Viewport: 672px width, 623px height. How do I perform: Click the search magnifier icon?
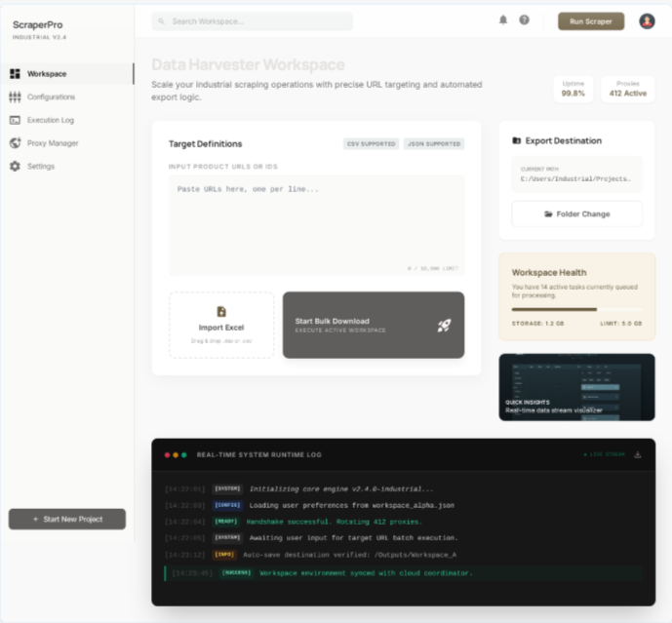pos(161,21)
